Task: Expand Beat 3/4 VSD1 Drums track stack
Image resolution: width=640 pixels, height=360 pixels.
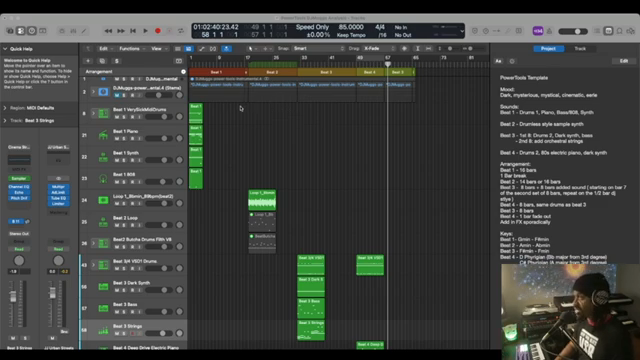Action: click(93, 265)
